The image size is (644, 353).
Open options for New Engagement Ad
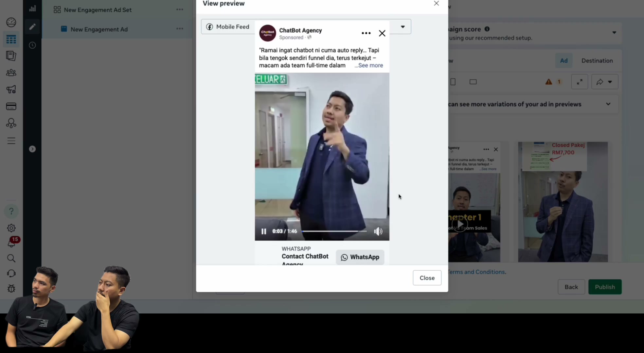click(180, 28)
